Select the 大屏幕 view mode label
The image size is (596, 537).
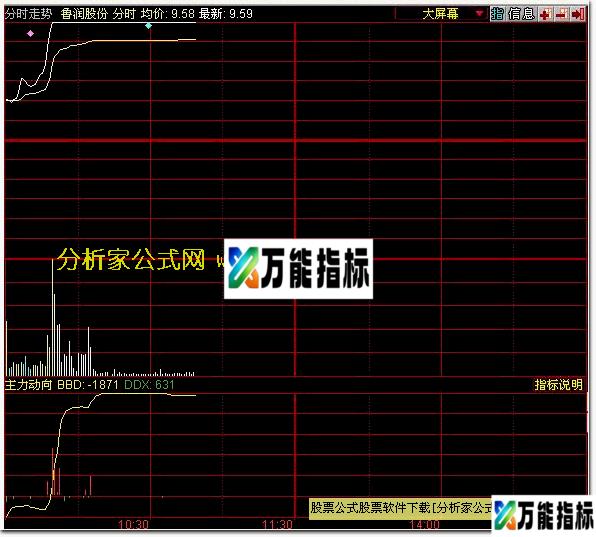440,14
